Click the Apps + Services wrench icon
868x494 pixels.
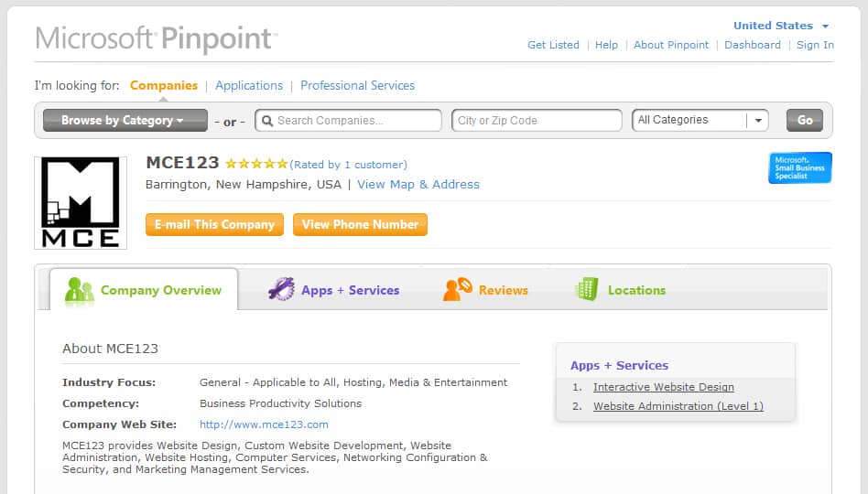281,289
